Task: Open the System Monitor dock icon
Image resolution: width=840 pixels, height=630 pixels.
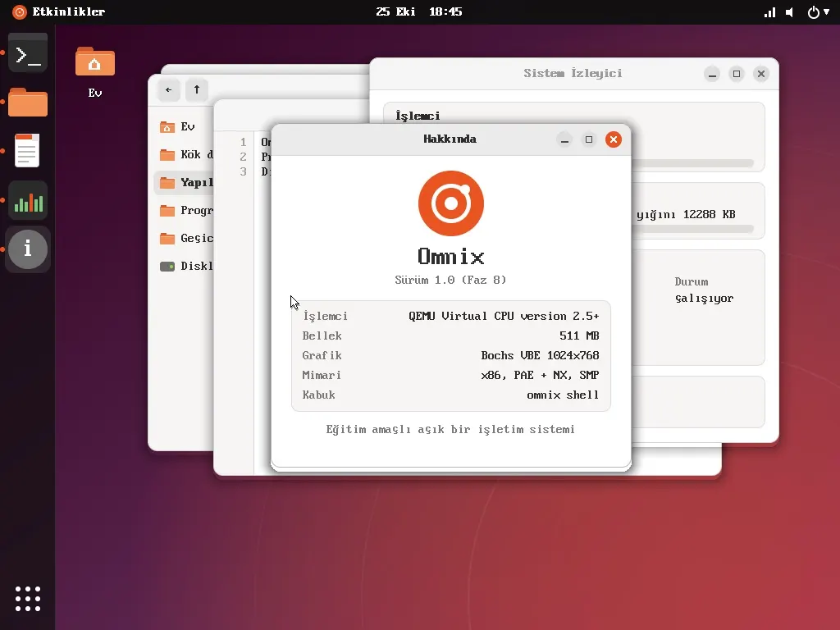Action: point(28,200)
